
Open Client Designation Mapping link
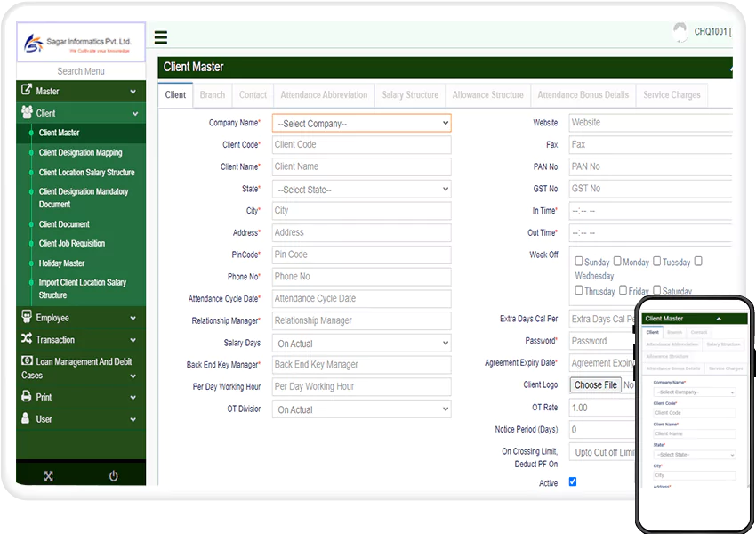pos(81,153)
